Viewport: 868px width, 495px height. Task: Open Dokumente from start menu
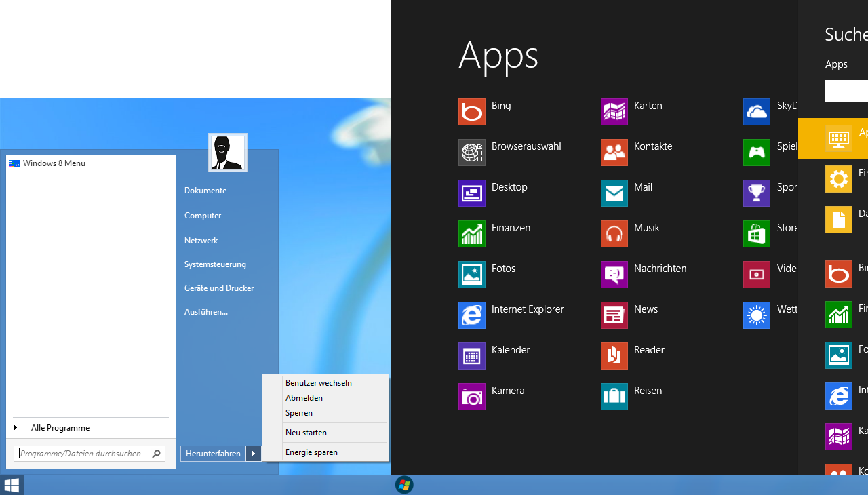pyautogui.click(x=205, y=191)
